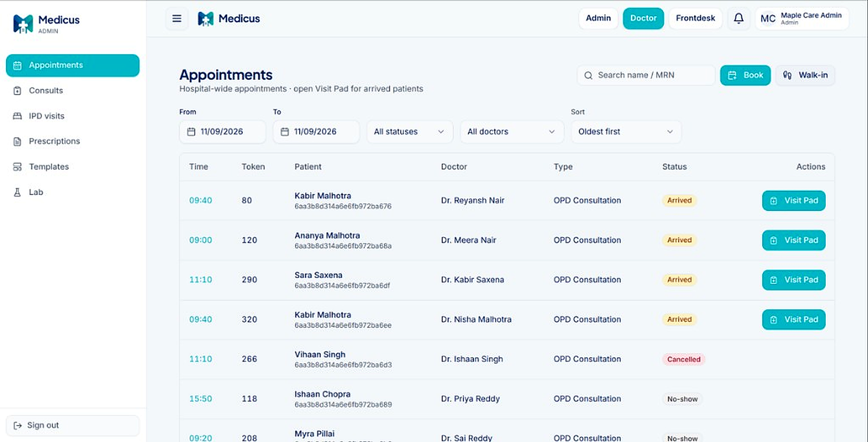Open the Oldest first sort dropdown
This screenshot has width=868, height=442.
pyautogui.click(x=626, y=132)
